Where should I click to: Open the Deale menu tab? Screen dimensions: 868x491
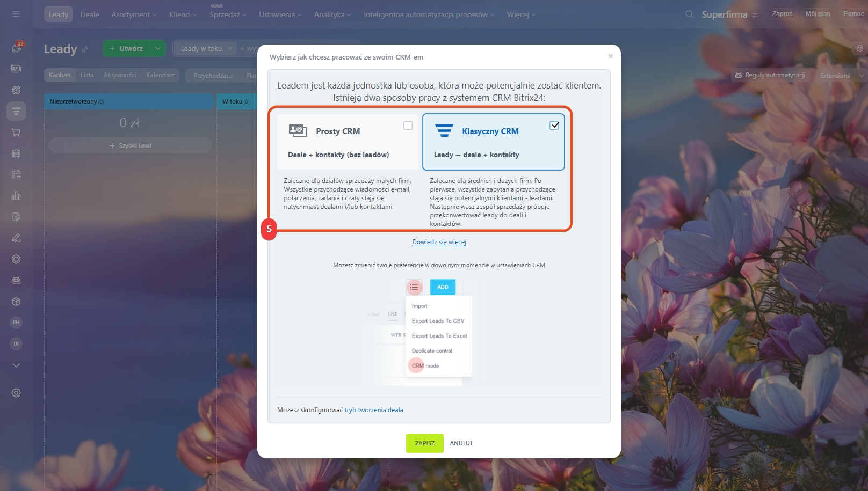coord(90,14)
